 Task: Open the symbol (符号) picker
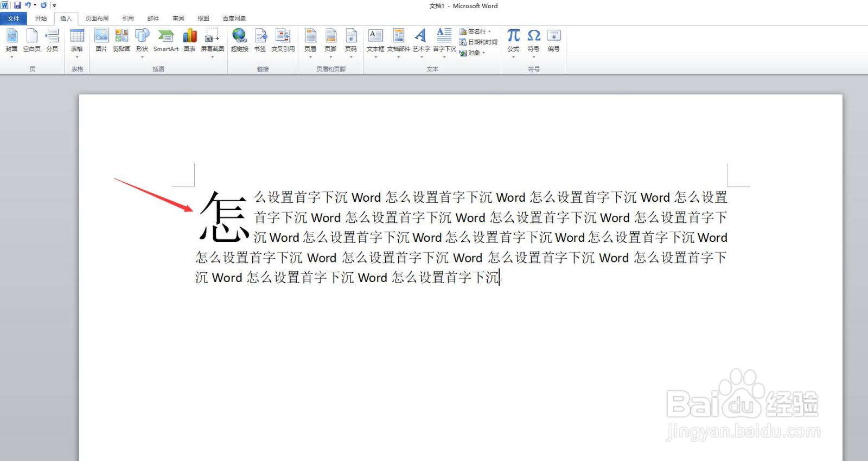click(534, 42)
